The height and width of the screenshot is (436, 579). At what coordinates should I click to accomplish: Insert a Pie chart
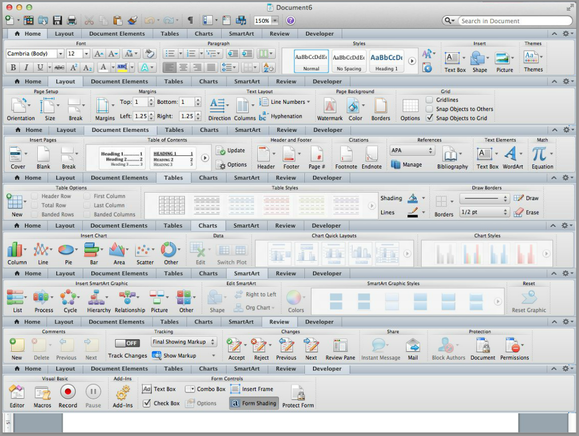66,250
